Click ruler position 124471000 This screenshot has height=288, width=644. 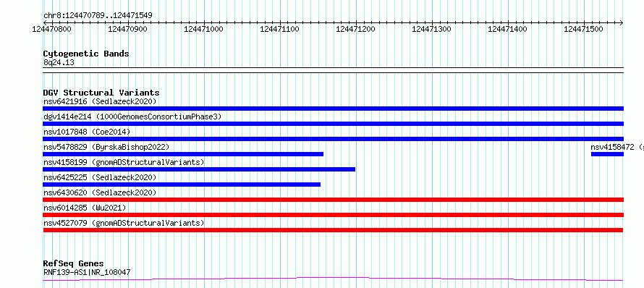click(x=203, y=29)
